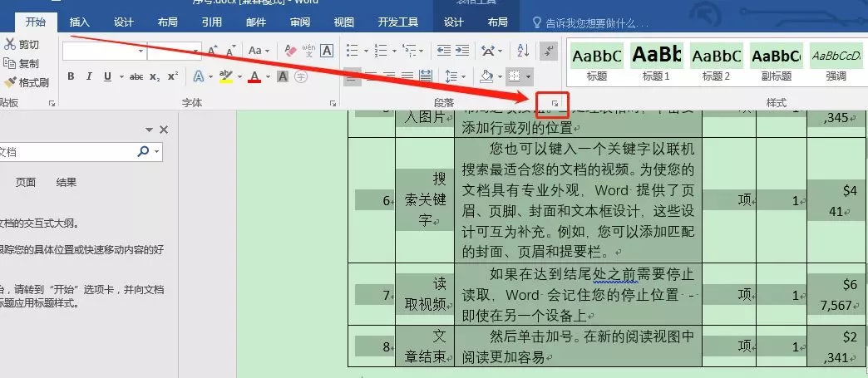Image resolution: width=868 pixels, height=378 pixels.
Task: Open the Paragraph dialog launcher icon
Action: 554,104
